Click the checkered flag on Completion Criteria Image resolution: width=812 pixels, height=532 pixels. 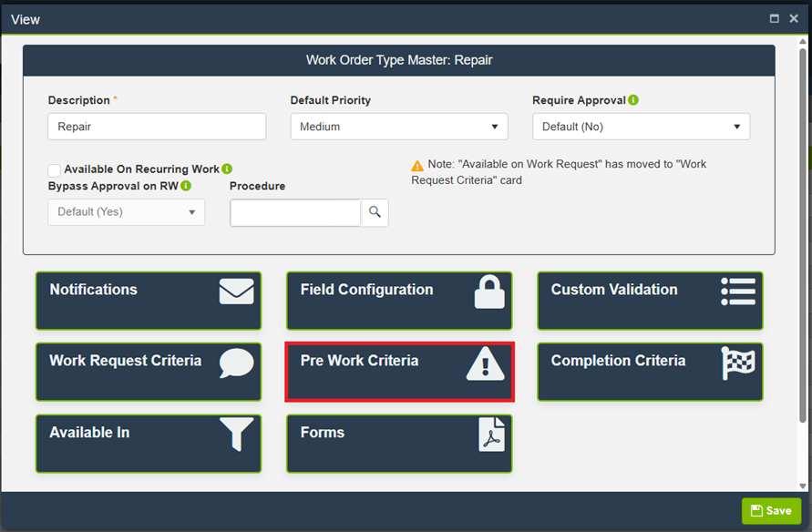pos(738,363)
